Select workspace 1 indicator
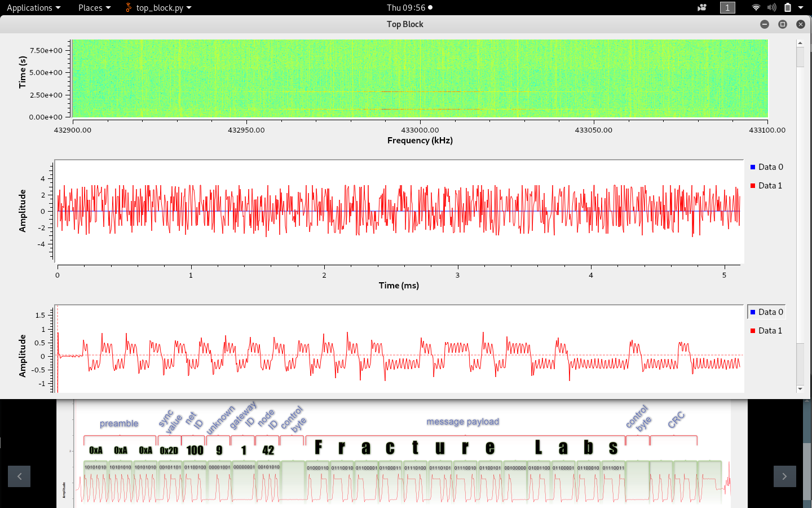This screenshot has height=508, width=812. 727,7
